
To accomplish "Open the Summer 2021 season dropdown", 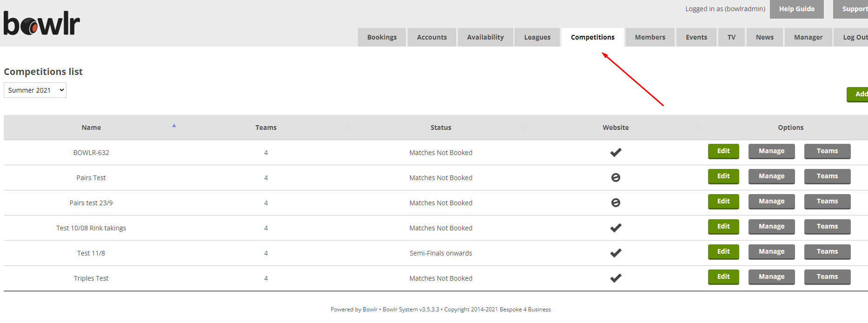I will tap(35, 90).
